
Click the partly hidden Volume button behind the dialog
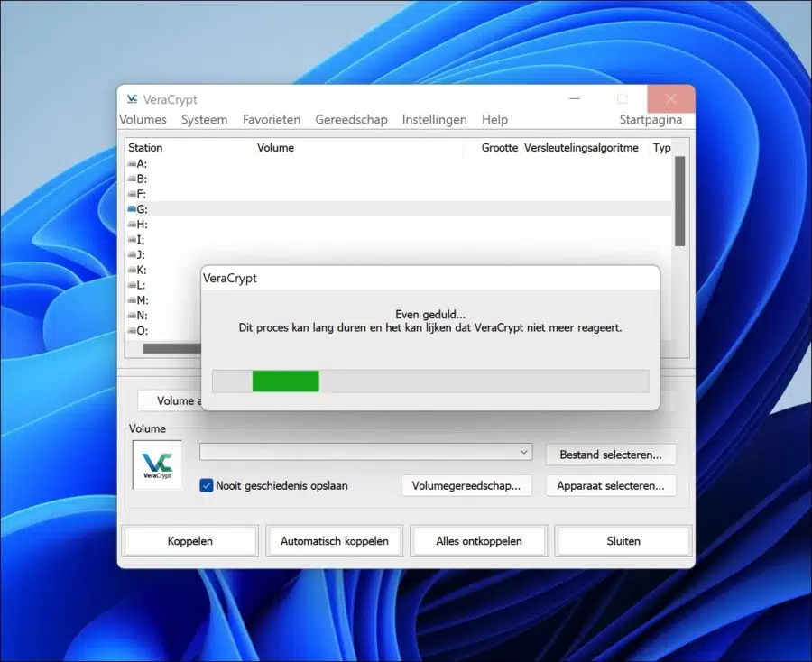click(x=170, y=400)
